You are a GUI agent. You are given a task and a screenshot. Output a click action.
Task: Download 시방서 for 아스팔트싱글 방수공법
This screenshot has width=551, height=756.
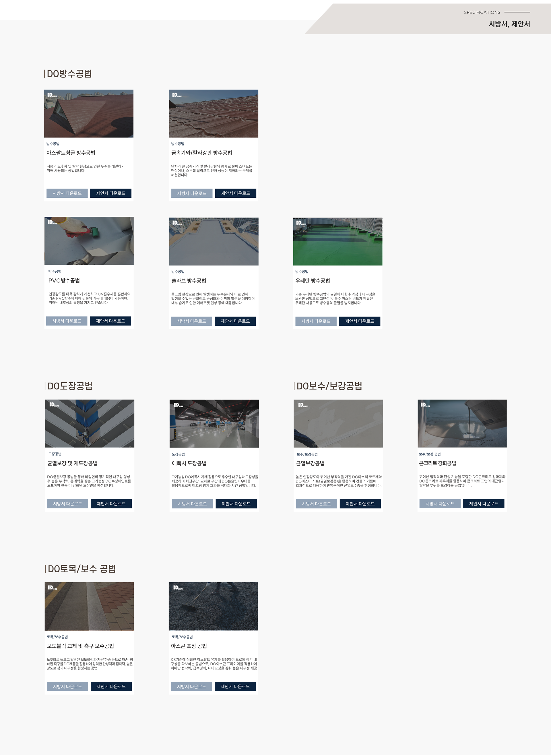tap(67, 193)
